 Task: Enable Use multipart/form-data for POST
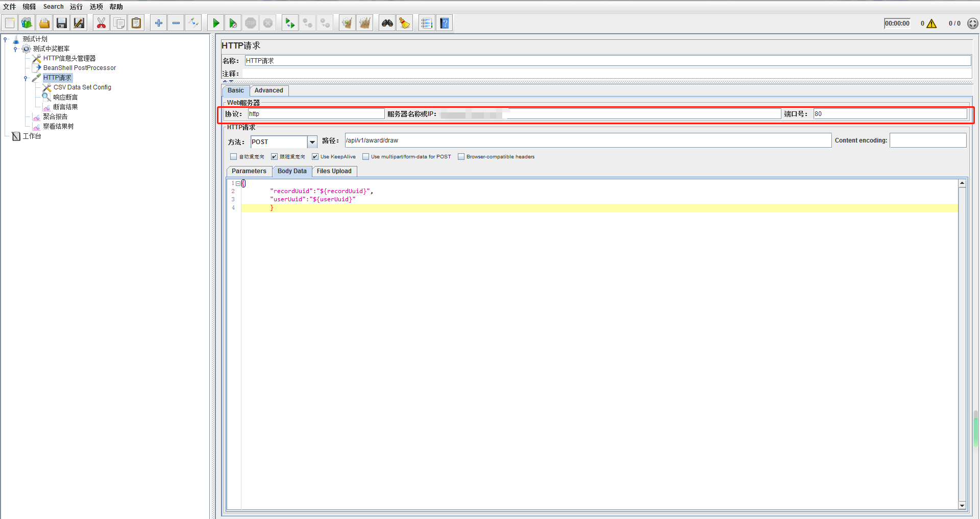point(365,157)
